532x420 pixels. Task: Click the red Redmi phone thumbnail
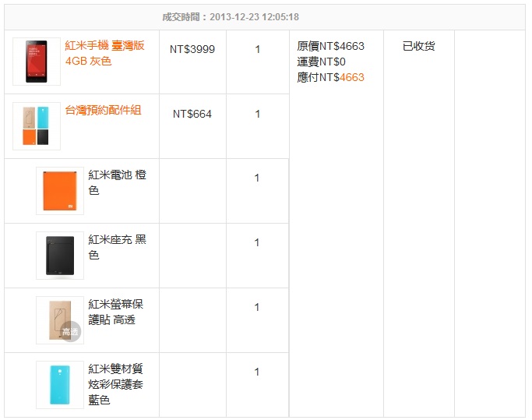37,62
